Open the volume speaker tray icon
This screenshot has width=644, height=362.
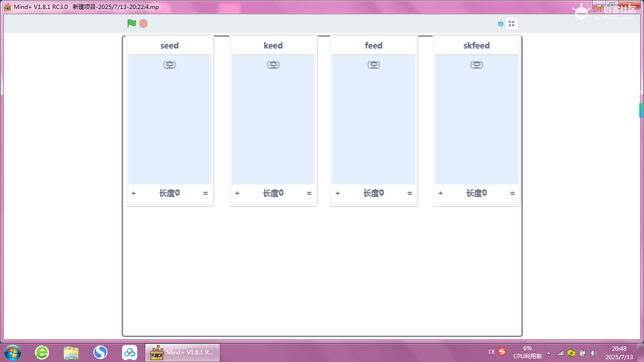594,353
